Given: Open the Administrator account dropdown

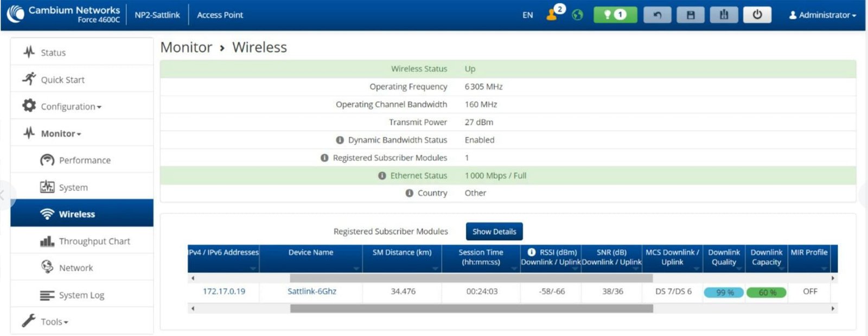Looking at the screenshot, I should [822, 15].
